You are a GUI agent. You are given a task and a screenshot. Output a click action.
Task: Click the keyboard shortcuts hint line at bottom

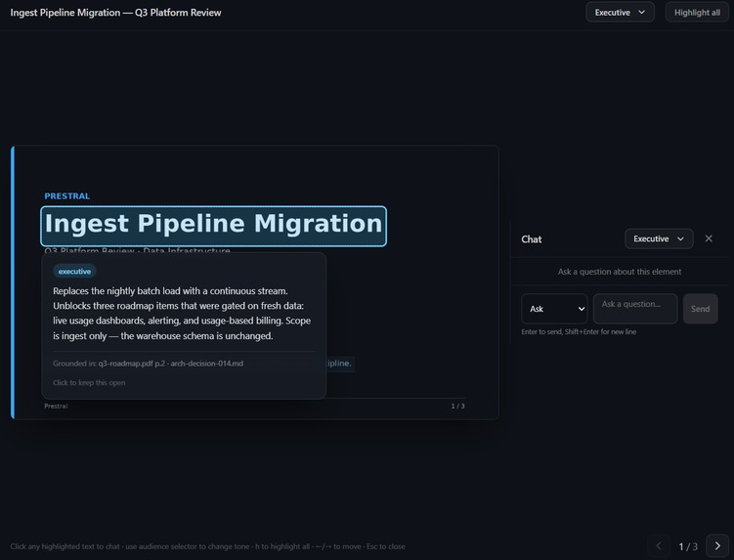pyautogui.click(x=208, y=546)
